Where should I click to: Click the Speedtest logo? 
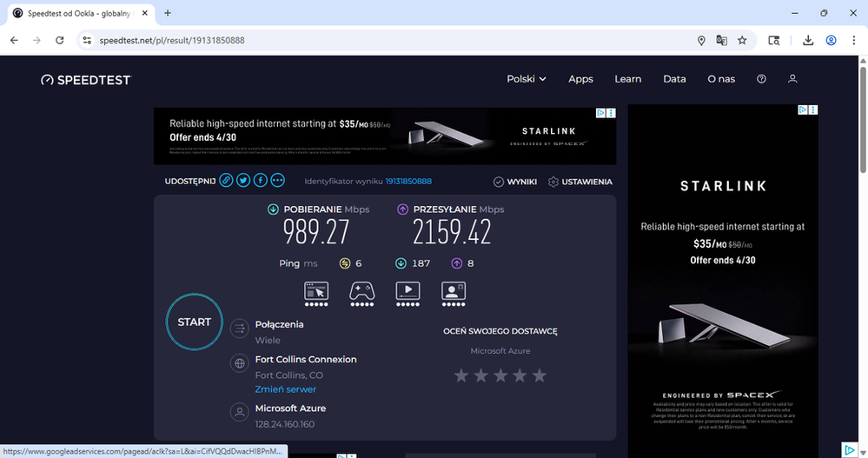[x=86, y=80]
